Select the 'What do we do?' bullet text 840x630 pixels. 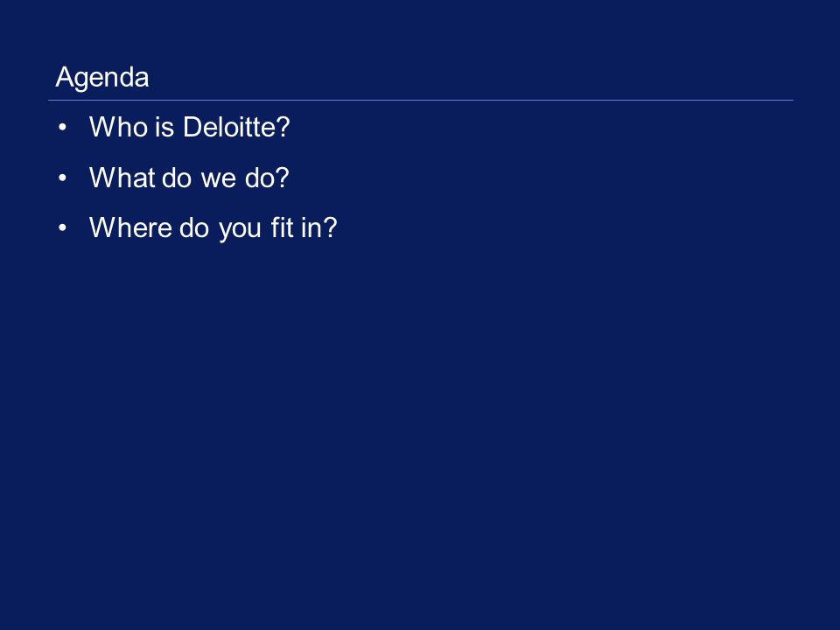[189, 178]
